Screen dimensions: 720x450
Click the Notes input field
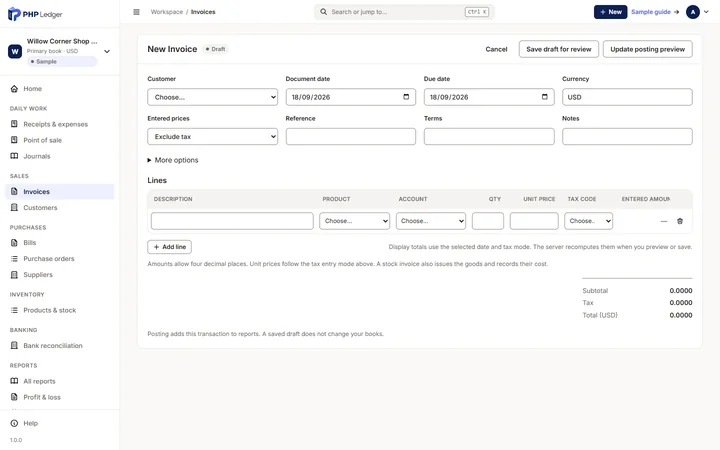click(627, 137)
